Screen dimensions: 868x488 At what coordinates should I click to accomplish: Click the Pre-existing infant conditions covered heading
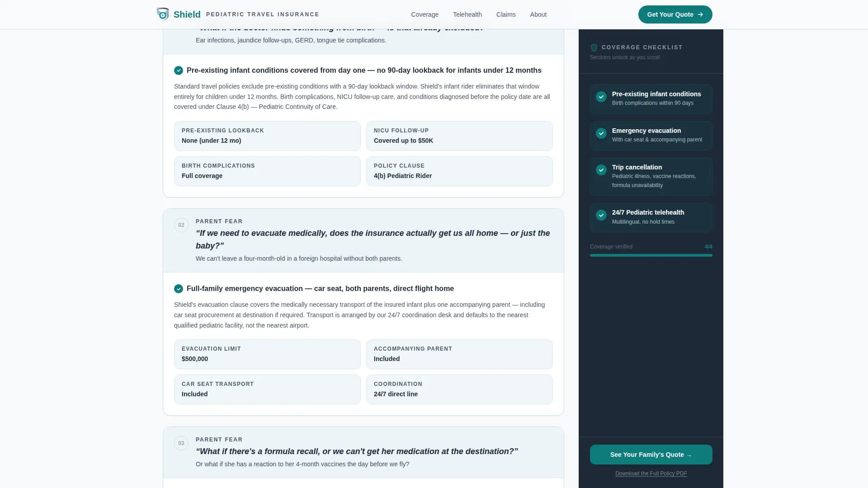click(364, 70)
